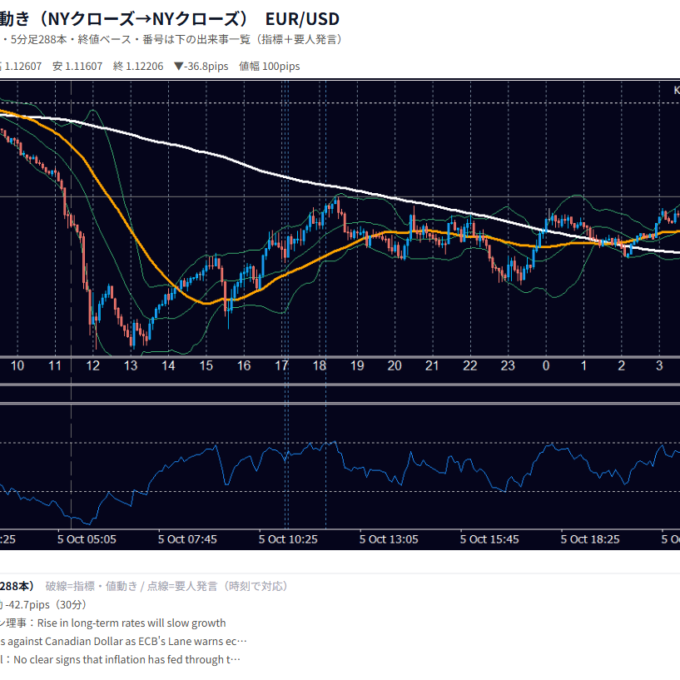Click hour label 16 on chart axis
680x680 pixels.
click(244, 366)
